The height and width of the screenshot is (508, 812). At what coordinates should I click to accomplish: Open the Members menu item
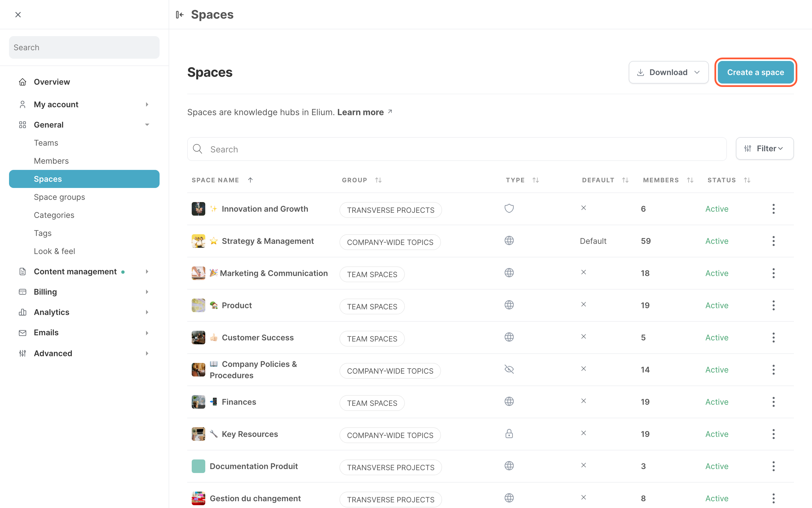51,161
